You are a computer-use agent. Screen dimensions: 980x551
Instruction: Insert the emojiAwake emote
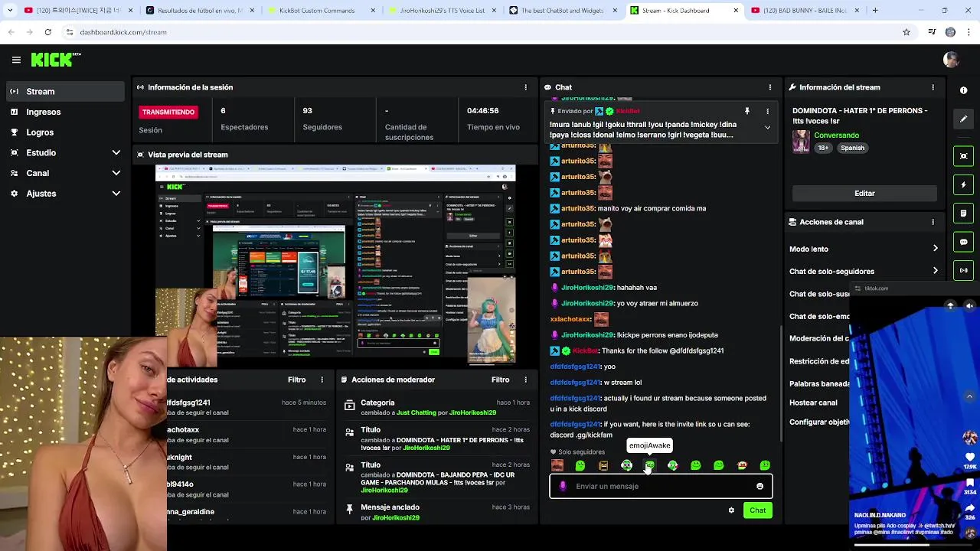(x=649, y=465)
